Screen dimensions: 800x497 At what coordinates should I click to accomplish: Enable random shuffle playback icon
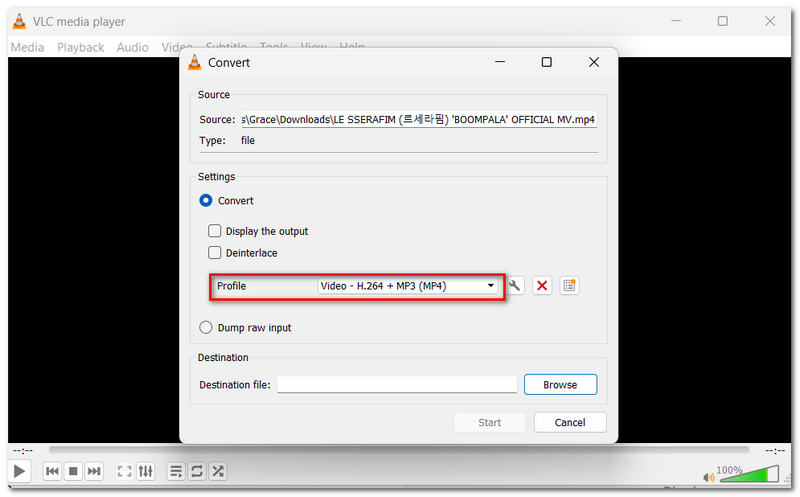pos(218,471)
